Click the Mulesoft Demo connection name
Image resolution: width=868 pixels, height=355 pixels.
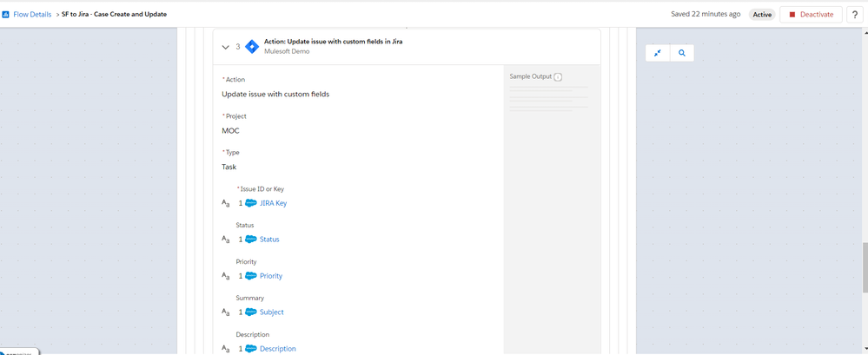click(287, 51)
